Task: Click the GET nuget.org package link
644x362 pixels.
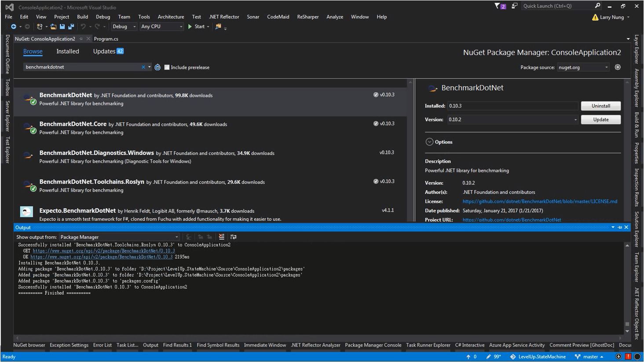Action: pyautogui.click(x=104, y=251)
